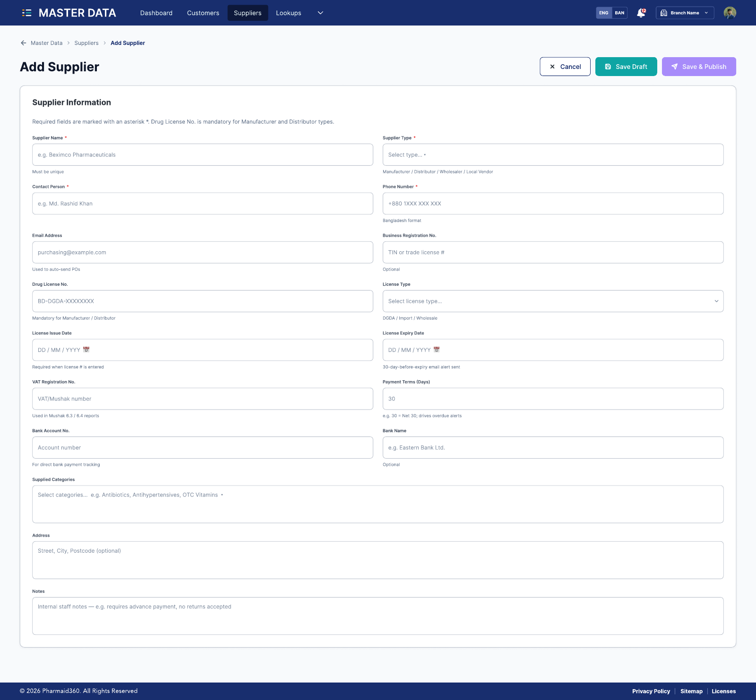The image size is (756, 700).
Task: Click 'Used to auto-send POs' hint
Action: pyautogui.click(x=56, y=269)
